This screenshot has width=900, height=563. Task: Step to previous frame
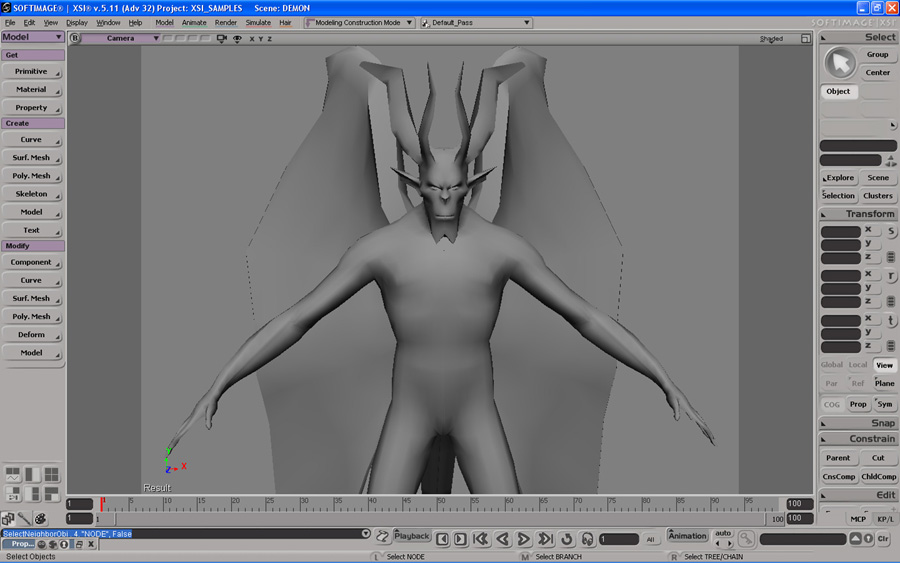[x=442, y=539]
